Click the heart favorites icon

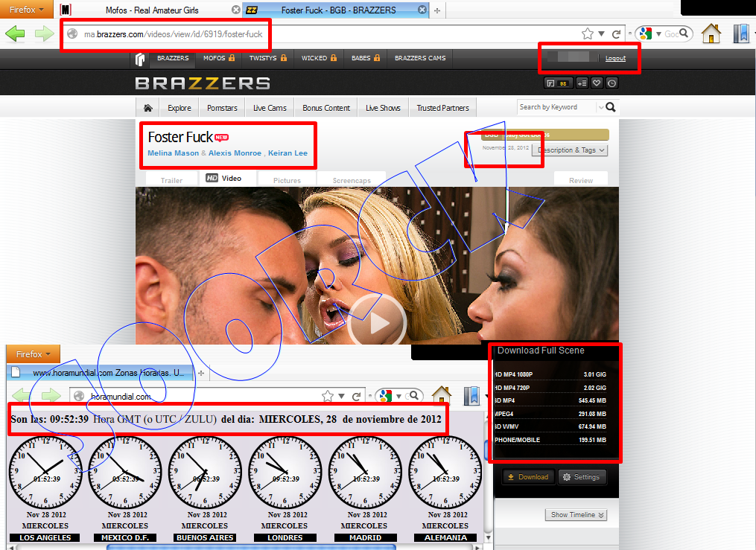(597, 83)
